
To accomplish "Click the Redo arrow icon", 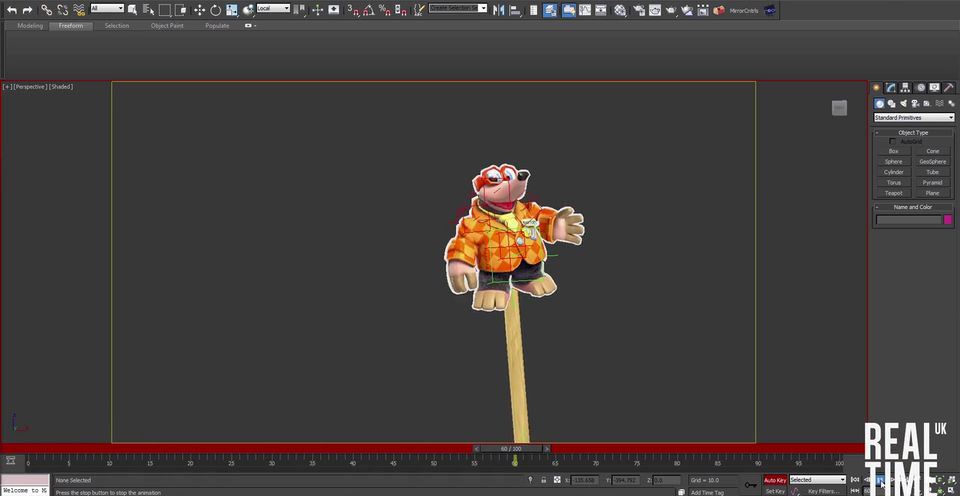I will [x=27, y=10].
